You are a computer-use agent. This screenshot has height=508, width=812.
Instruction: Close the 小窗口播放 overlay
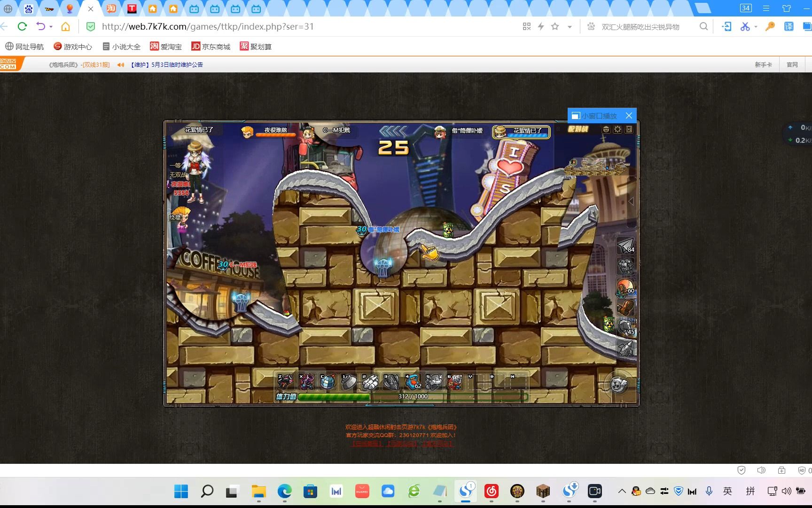pos(629,116)
